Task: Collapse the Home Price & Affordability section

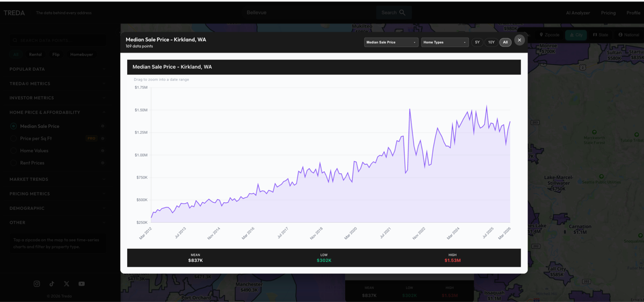Action: [x=57, y=112]
